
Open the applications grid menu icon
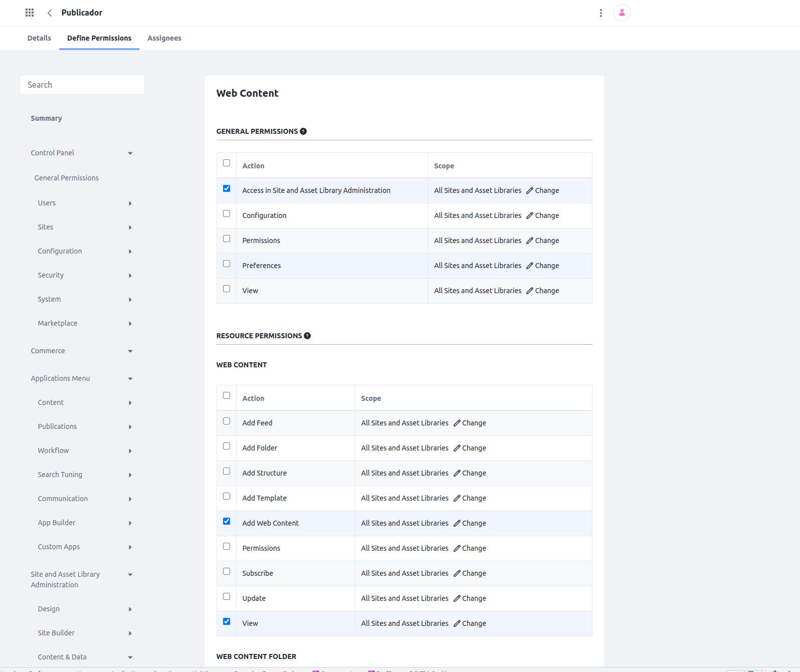[30, 13]
